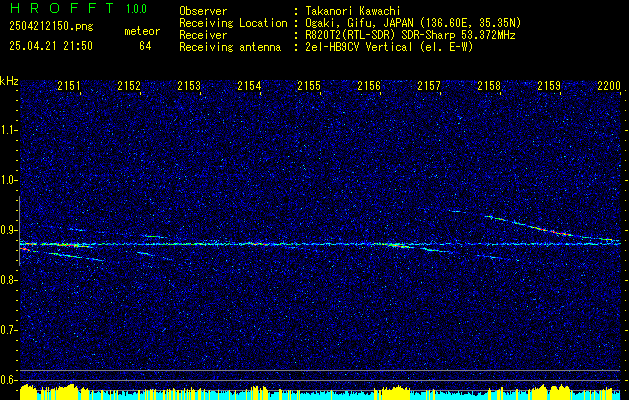Click the Receiving Location label
629x400 pixels.
tap(233, 23)
